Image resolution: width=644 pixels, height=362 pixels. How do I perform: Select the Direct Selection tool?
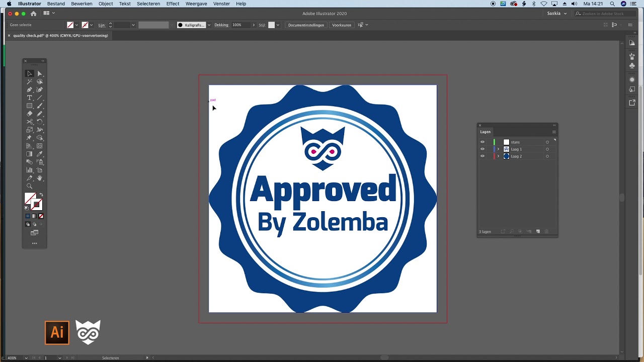pyautogui.click(x=40, y=73)
